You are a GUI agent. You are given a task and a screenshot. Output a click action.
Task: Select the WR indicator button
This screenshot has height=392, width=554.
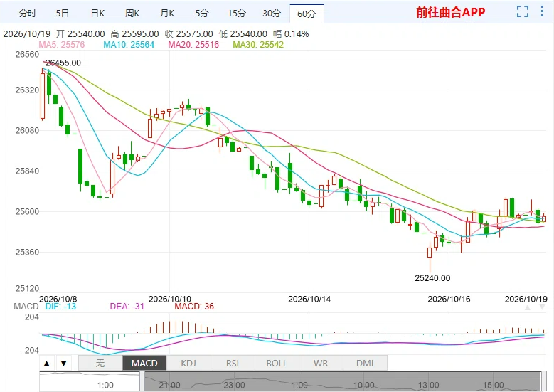tap(321, 363)
